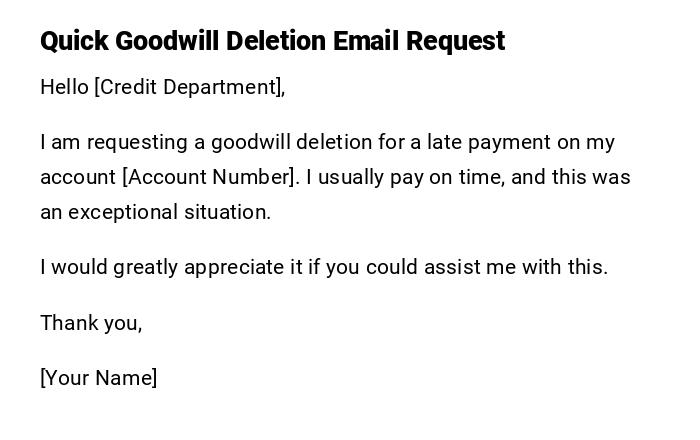Click the word 'account' starting the second line
Viewport: 700px width, 440px height.
pos(78,177)
